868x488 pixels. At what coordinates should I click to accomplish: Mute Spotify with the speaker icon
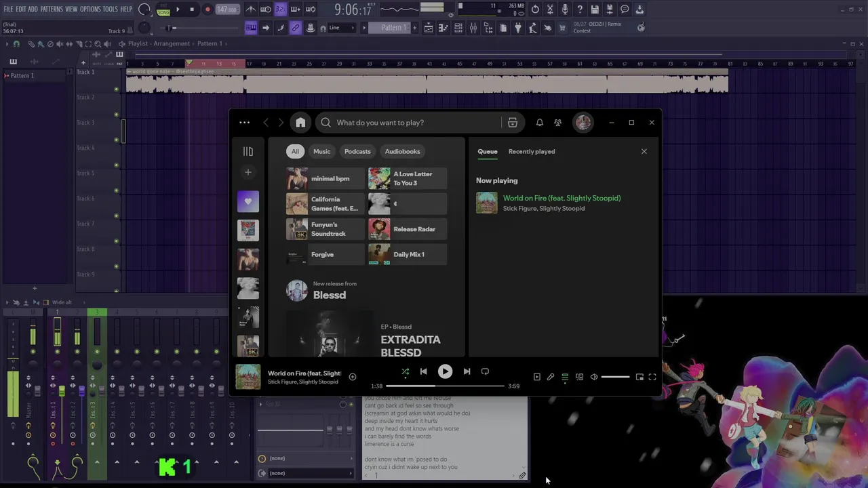594,377
